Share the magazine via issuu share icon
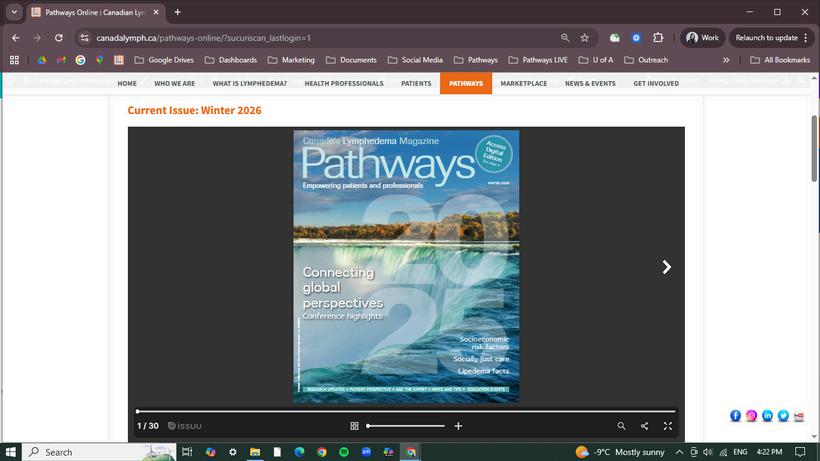 pos(644,426)
